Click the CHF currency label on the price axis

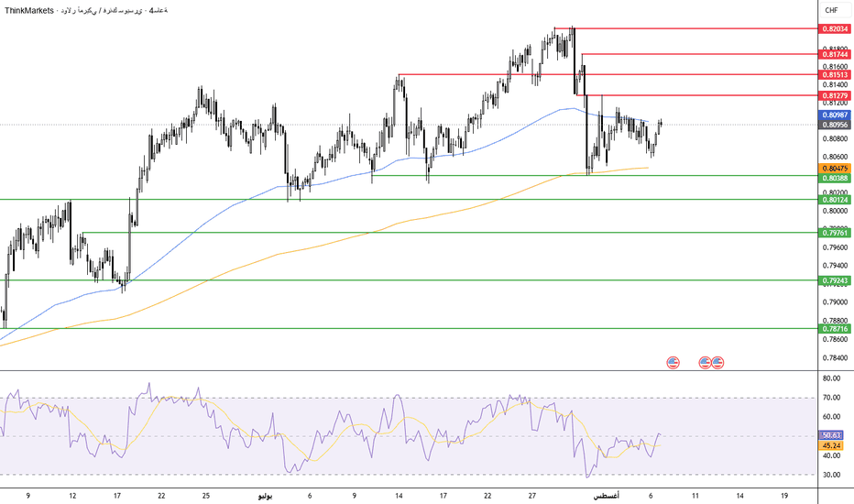(832, 10)
